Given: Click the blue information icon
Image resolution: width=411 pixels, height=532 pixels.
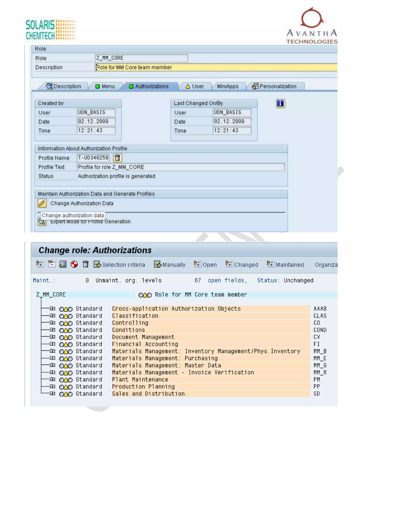Looking at the screenshot, I should 281,104.
